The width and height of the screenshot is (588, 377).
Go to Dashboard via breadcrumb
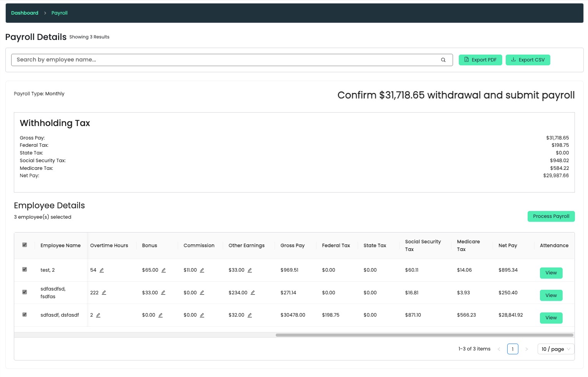[25, 13]
